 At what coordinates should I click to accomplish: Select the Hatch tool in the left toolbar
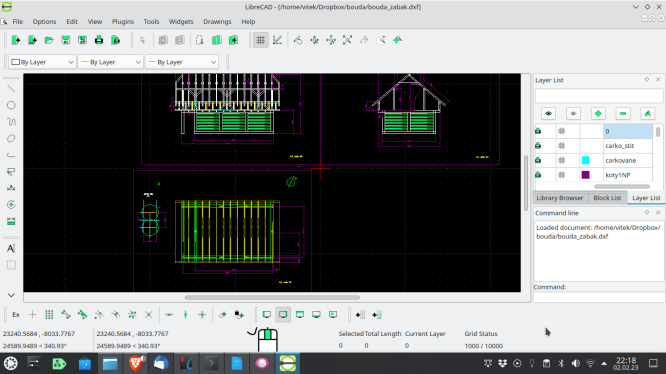11,265
